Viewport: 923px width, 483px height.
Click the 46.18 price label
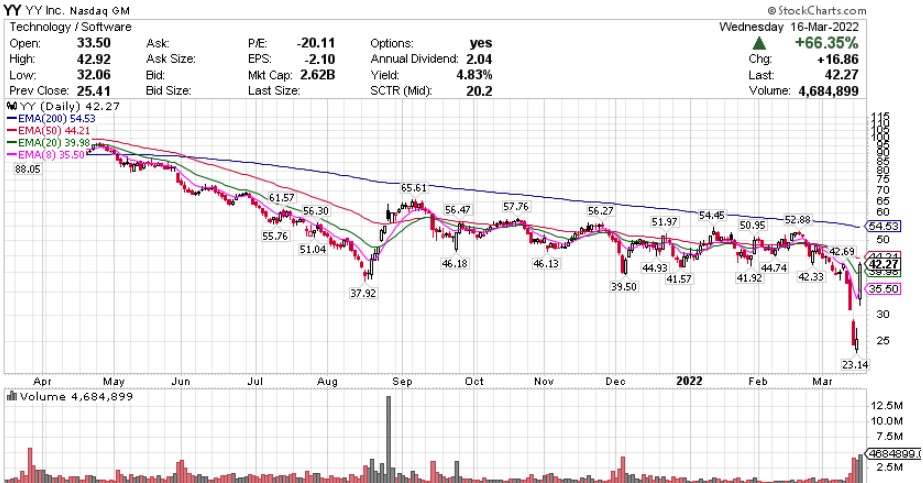pyautogui.click(x=455, y=264)
